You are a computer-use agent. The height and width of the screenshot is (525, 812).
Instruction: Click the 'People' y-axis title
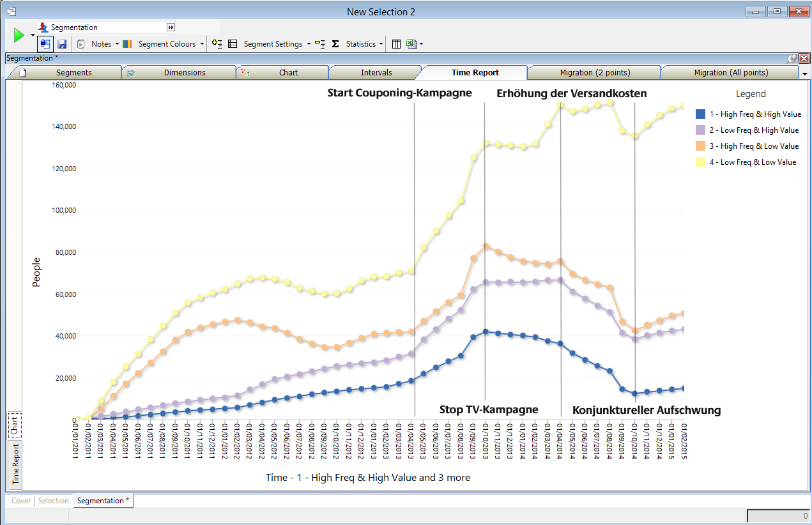coord(36,271)
